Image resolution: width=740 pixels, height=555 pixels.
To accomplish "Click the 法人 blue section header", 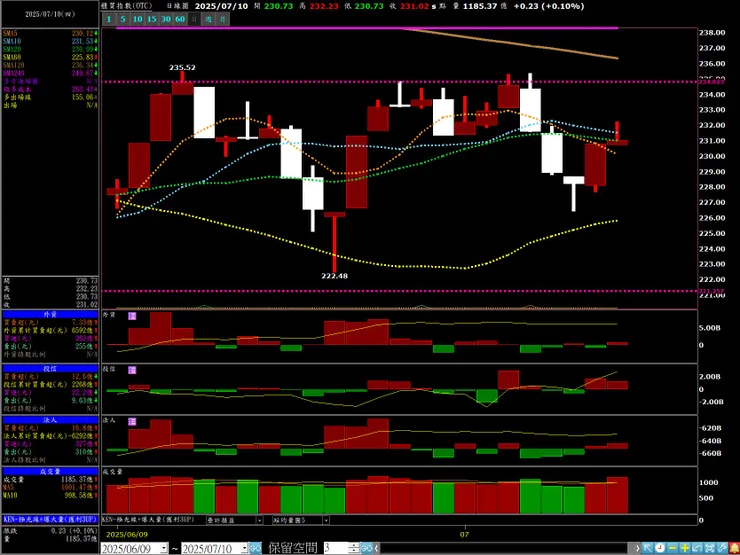I will click(50, 420).
